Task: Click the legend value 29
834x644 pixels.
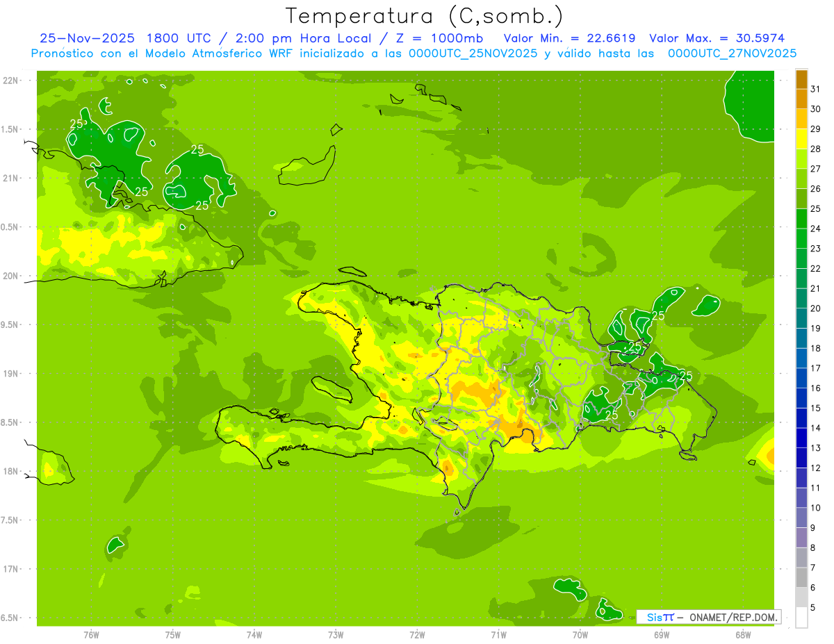Action: [x=816, y=129]
